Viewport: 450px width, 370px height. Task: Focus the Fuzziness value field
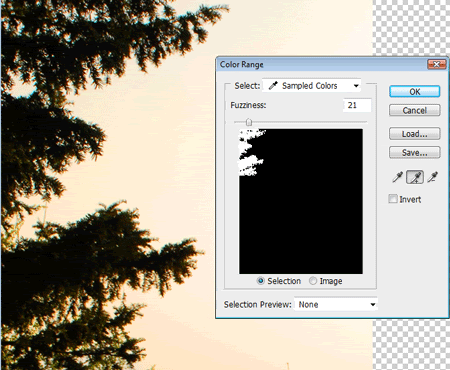357,105
